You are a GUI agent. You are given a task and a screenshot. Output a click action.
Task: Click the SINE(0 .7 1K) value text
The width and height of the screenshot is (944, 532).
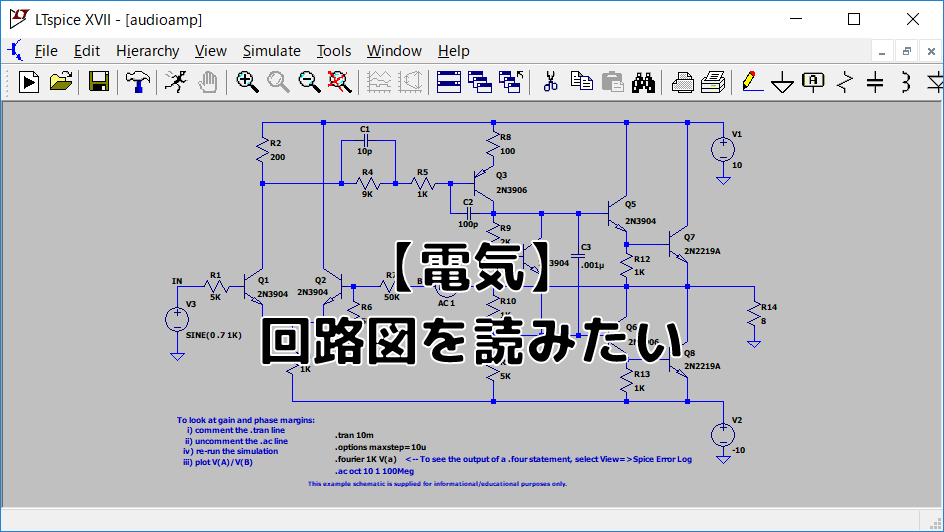pos(214,335)
